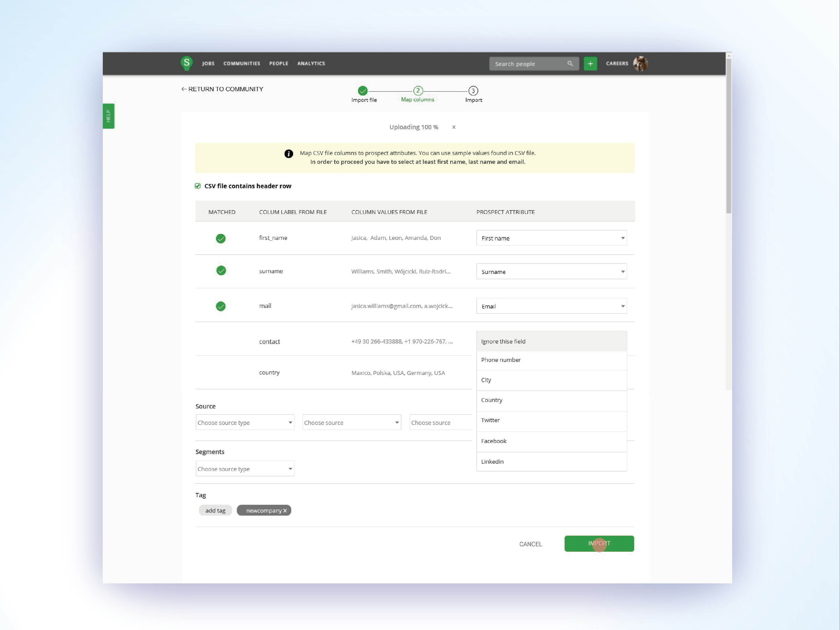The width and height of the screenshot is (840, 630).
Task: Click the CANCEL button
Action: click(x=531, y=544)
